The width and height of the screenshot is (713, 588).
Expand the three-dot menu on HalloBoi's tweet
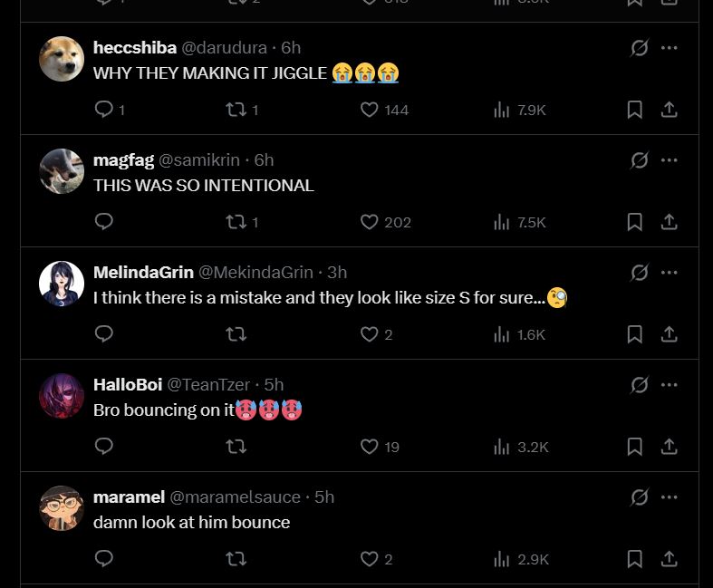pyautogui.click(x=670, y=385)
